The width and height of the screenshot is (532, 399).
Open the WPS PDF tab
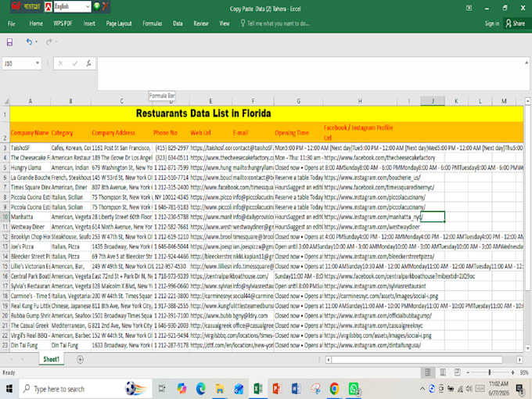(x=63, y=23)
